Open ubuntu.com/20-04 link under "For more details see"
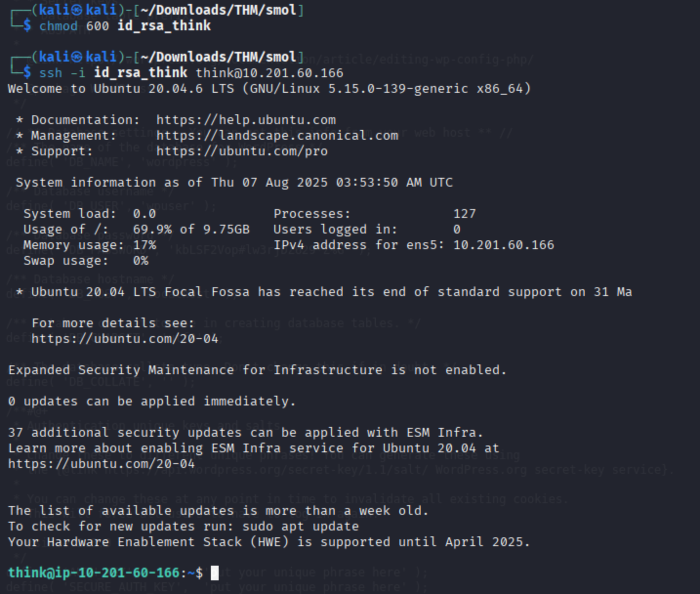This screenshot has height=594, width=700. [x=124, y=339]
